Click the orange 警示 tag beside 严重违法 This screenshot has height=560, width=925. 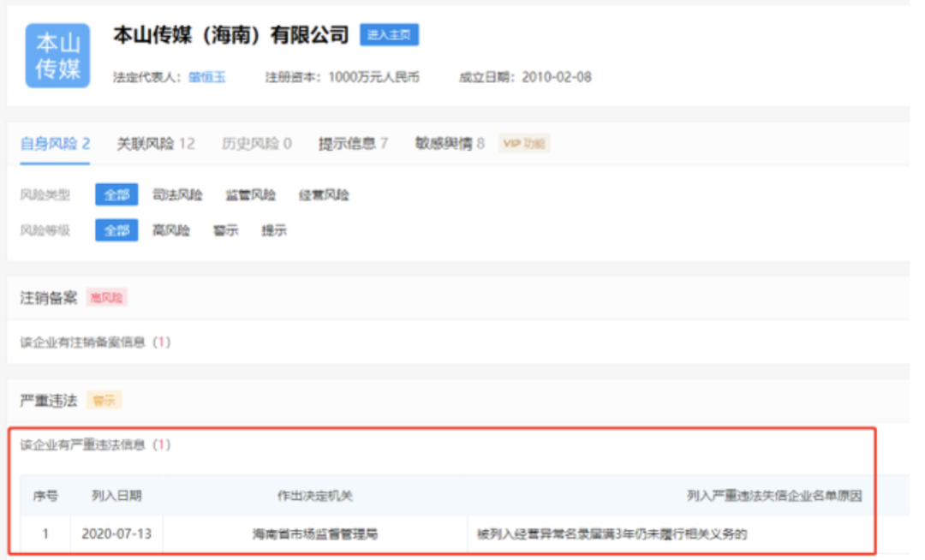click(x=104, y=401)
